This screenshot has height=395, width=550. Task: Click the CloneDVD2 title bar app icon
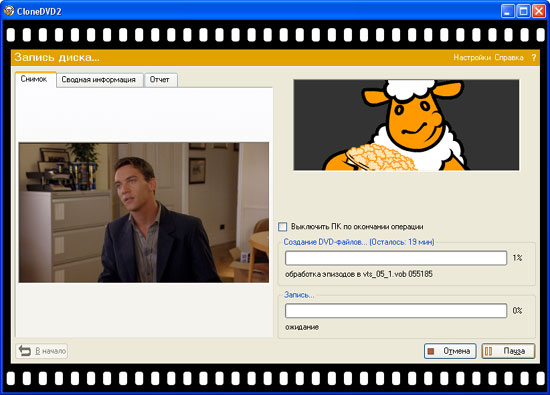tap(9, 11)
